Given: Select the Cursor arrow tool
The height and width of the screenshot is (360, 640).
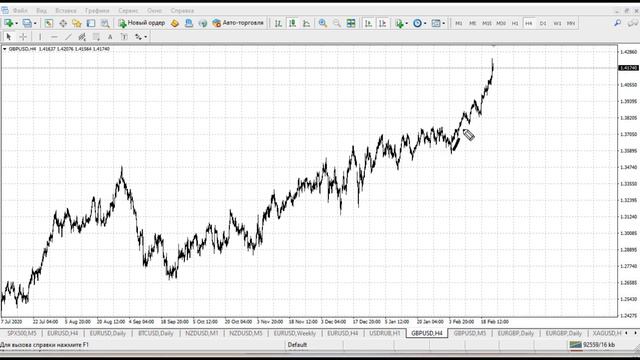Looking at the screenshot, I should tap(9, 37).
